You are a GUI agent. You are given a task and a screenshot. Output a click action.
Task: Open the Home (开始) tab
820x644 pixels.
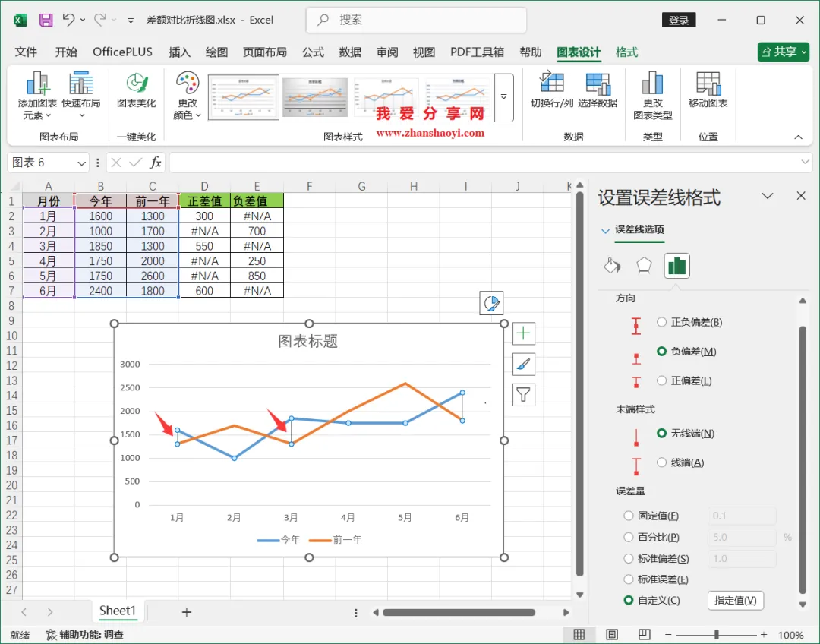pos(66,52)
